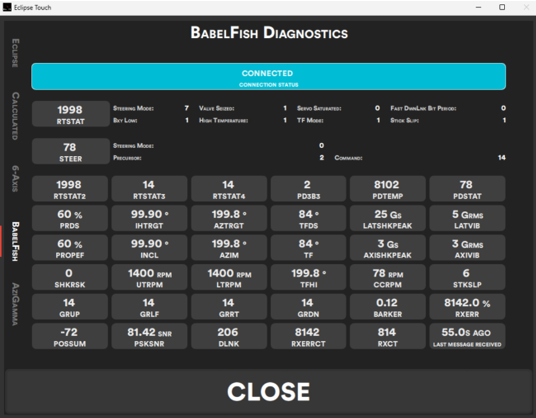The height and width of the screenshot is (418, 536).
Task: Click the PROPEF tile
Action: click(70, 248)
